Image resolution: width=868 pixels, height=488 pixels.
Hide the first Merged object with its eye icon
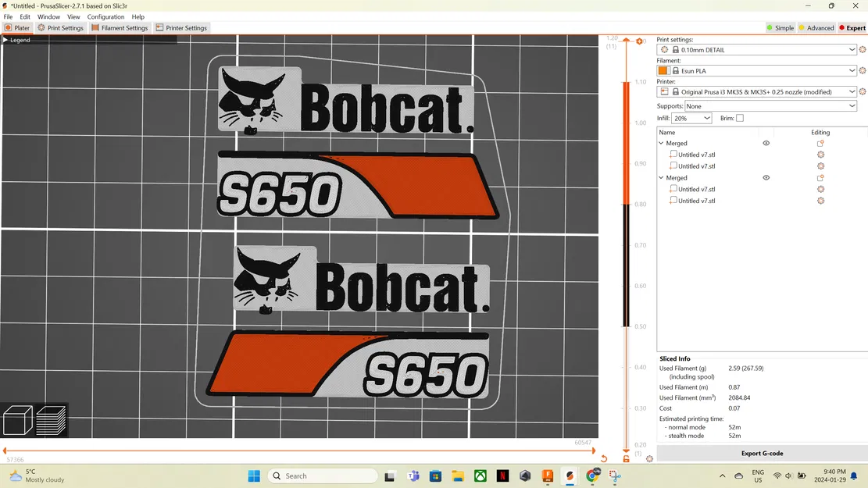coord(766,143)
